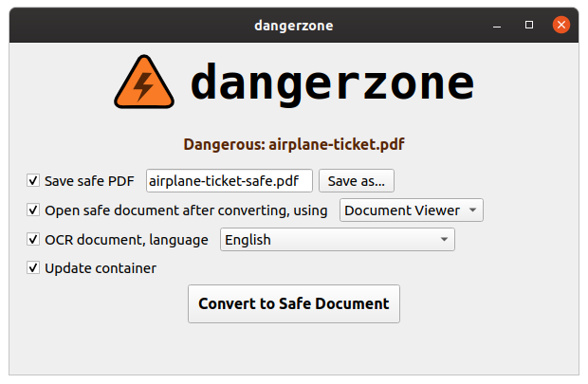
Task: Open the Document Viewer dropdown
Action: coord(412,210)
